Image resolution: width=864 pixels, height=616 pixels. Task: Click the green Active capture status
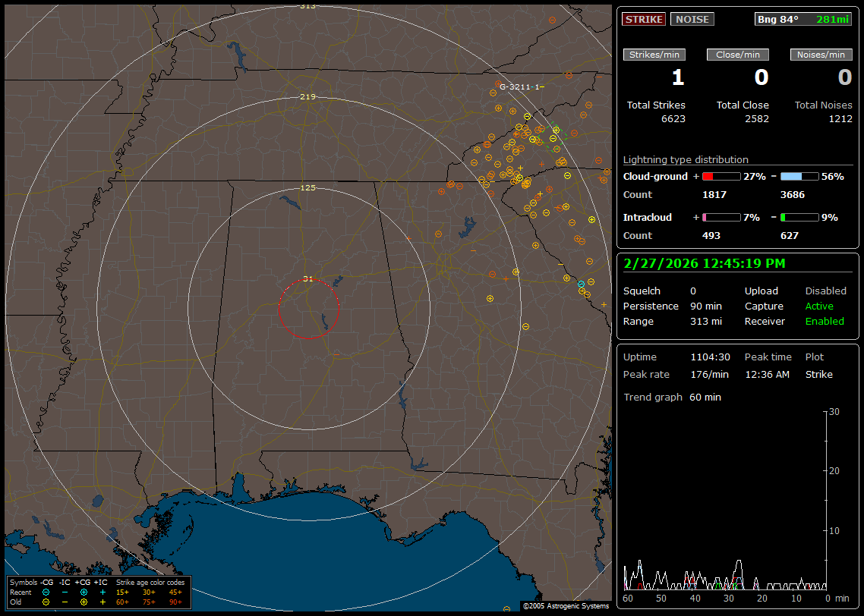pos(819,306)
